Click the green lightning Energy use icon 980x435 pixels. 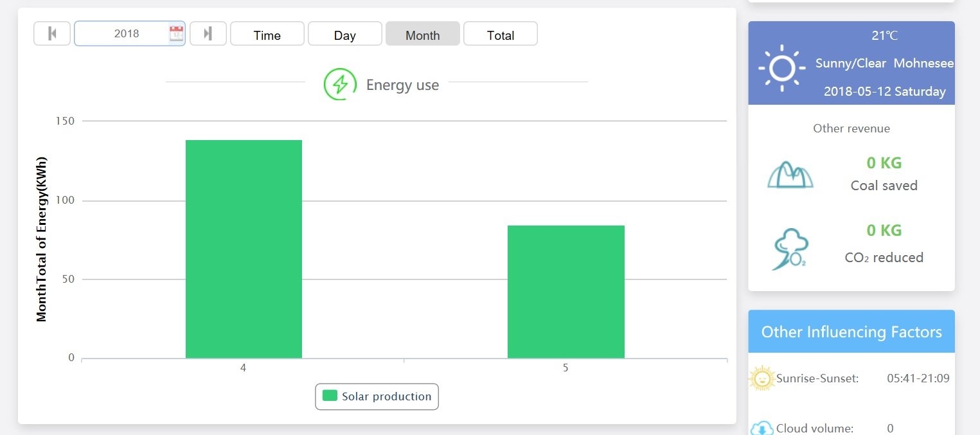[x=340, y=85]
